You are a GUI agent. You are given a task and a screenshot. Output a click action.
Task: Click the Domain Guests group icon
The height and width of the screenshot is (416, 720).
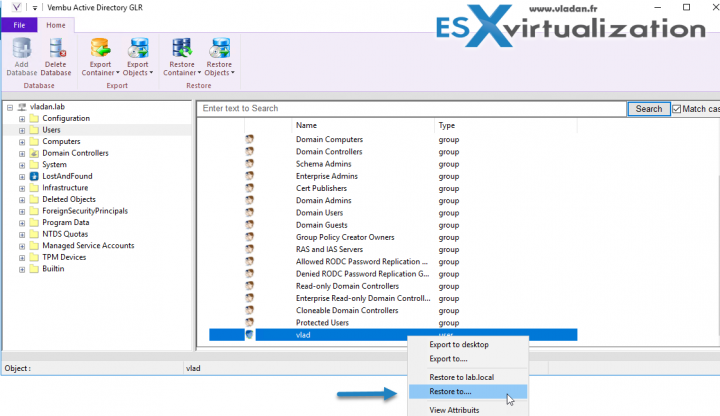(249, 225)
